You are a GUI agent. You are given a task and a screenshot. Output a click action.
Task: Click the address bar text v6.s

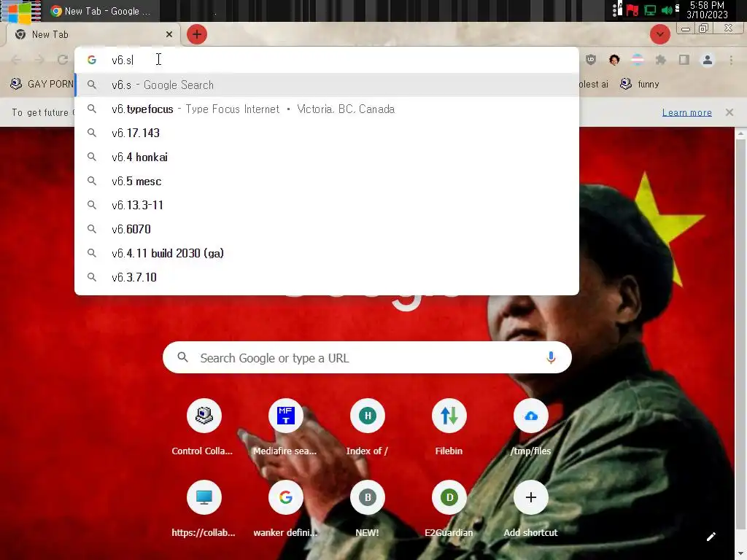[122, 60]
